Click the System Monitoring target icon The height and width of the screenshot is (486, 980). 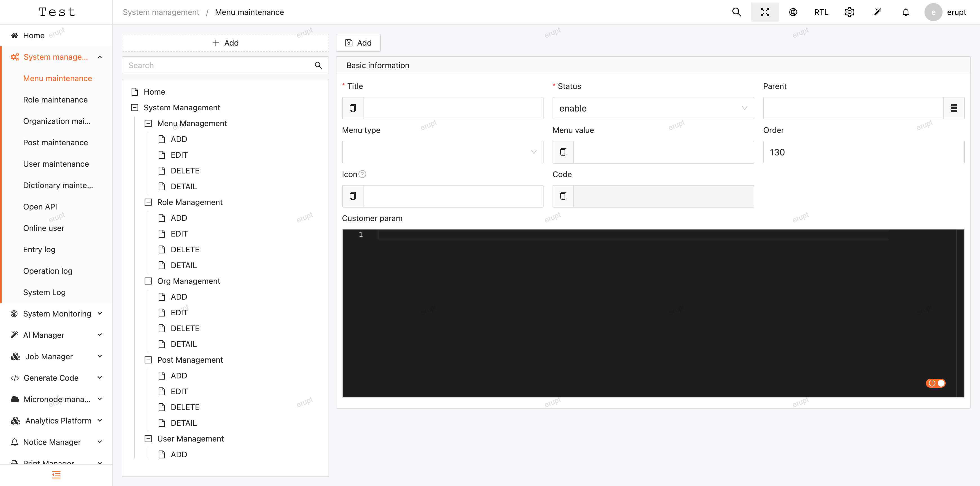pyautogui.click(x=14, y=314)
